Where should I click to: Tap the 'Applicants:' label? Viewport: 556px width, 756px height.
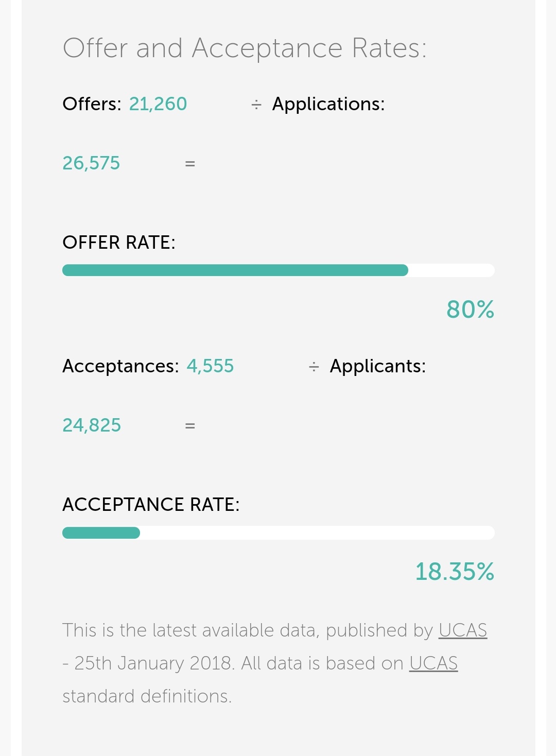(378, 366)
